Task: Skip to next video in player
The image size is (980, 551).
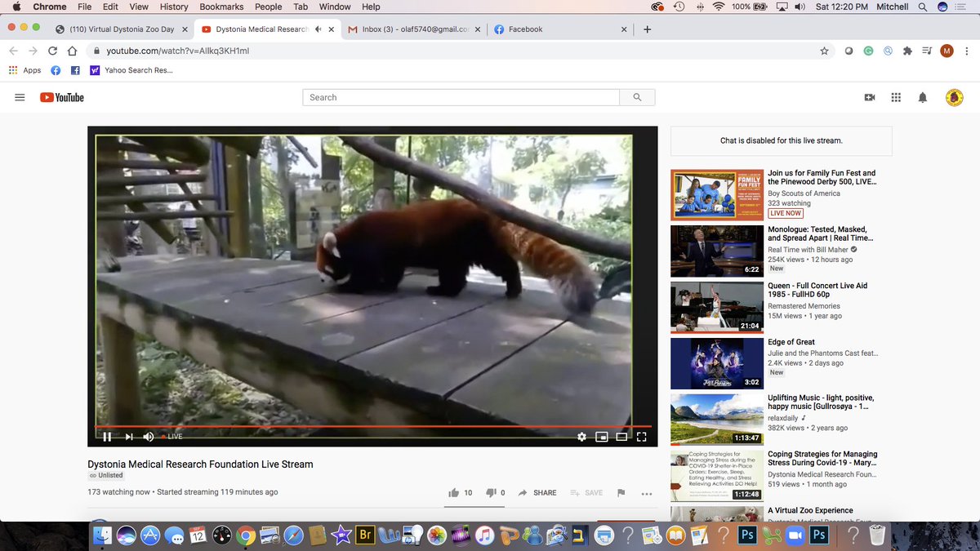Action: click(129, 437)
